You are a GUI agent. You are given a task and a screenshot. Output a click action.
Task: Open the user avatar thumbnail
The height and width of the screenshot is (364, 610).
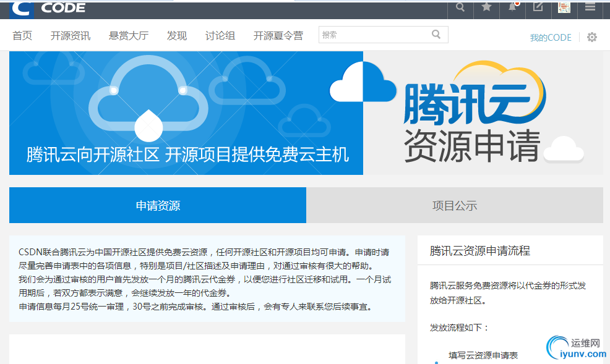(x=564, y=7)
